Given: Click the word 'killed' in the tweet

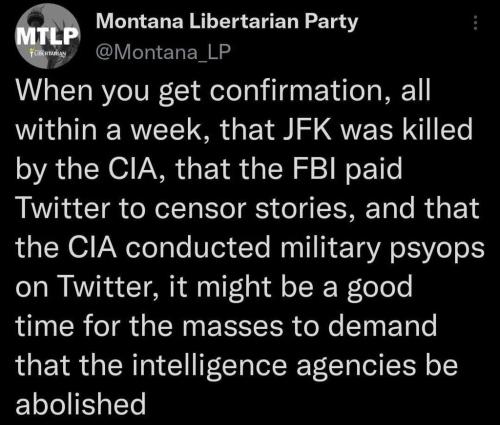Looking at the screenshot, I should tap(438, 129).
